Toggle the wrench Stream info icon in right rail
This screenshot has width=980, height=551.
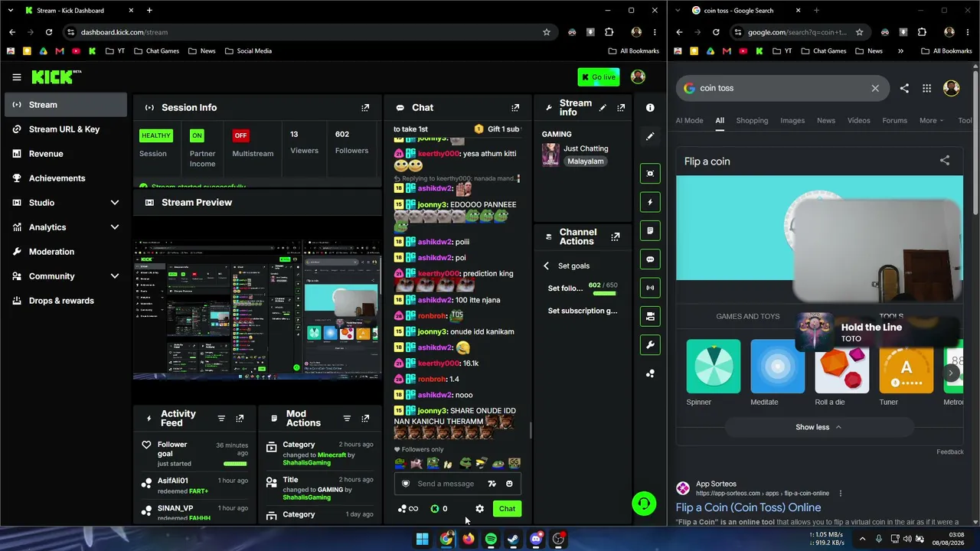pos(650,345)
